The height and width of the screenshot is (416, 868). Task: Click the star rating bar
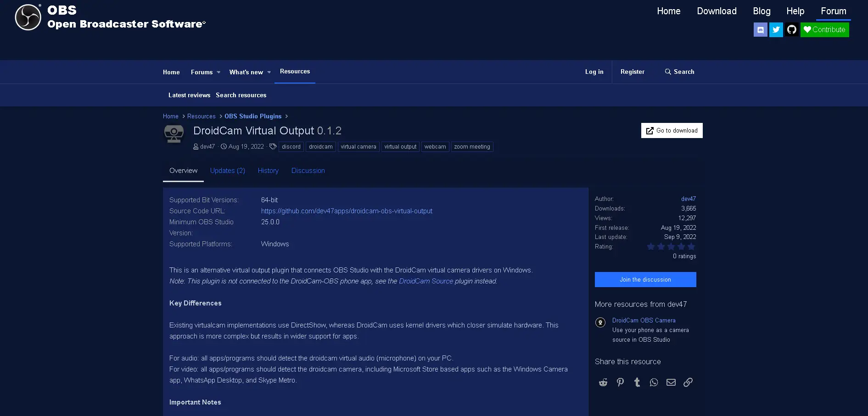(x=671, y=247)
